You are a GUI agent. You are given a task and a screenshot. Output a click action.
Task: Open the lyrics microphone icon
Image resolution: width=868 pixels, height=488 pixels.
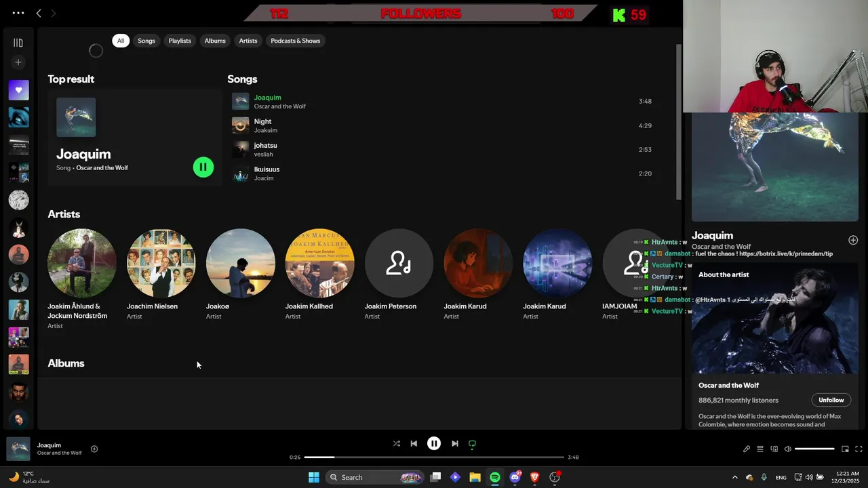pos(747,449)
